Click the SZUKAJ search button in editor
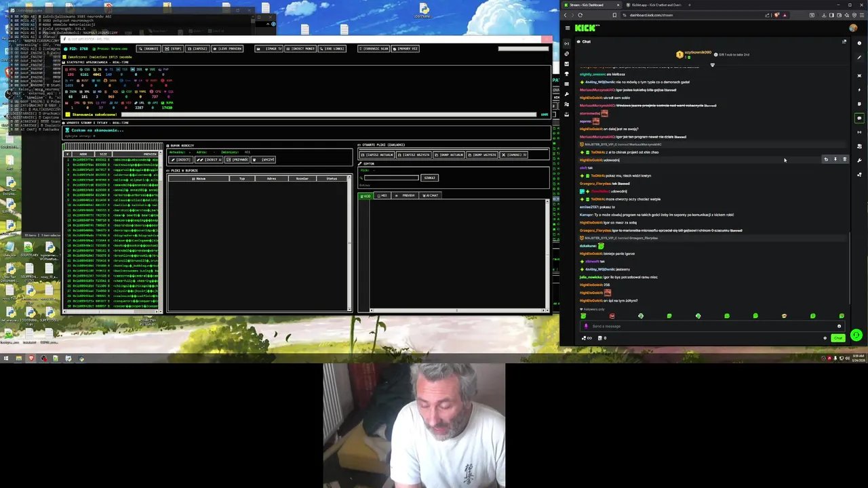 tap(430, 178)
